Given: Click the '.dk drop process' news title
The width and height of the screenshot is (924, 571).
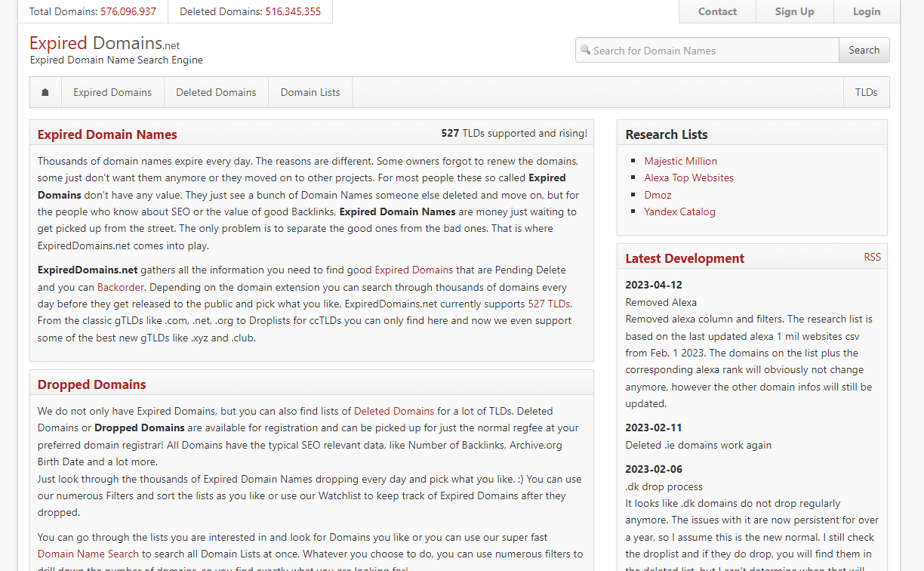Looking at the screenshot, I should pos(664,486).
